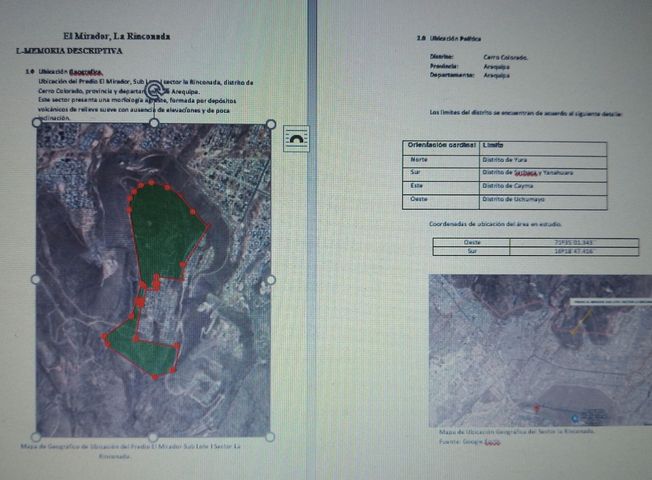
Task: Select the top-right corner handle of the selected map
Action: pos(271,124)
